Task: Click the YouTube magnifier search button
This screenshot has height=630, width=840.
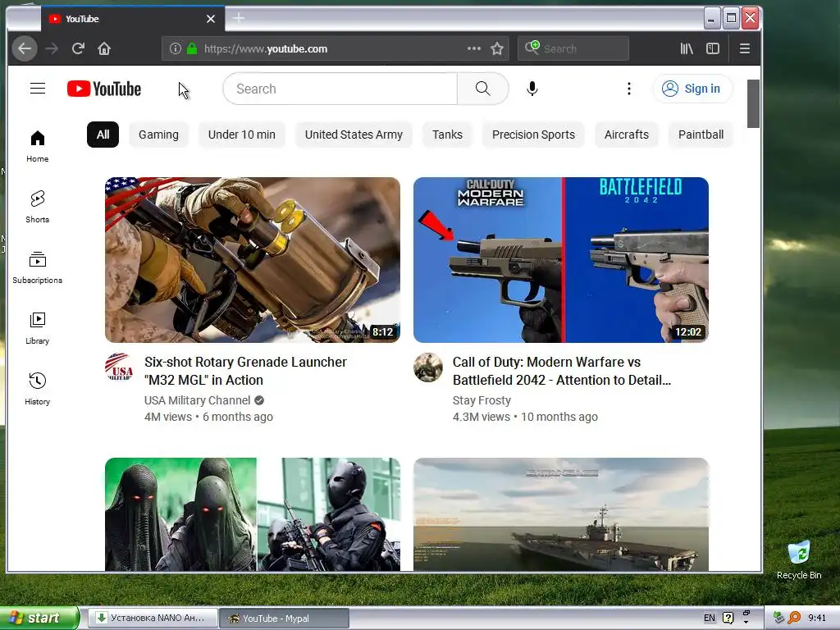Action: click(x=482, y=89)
